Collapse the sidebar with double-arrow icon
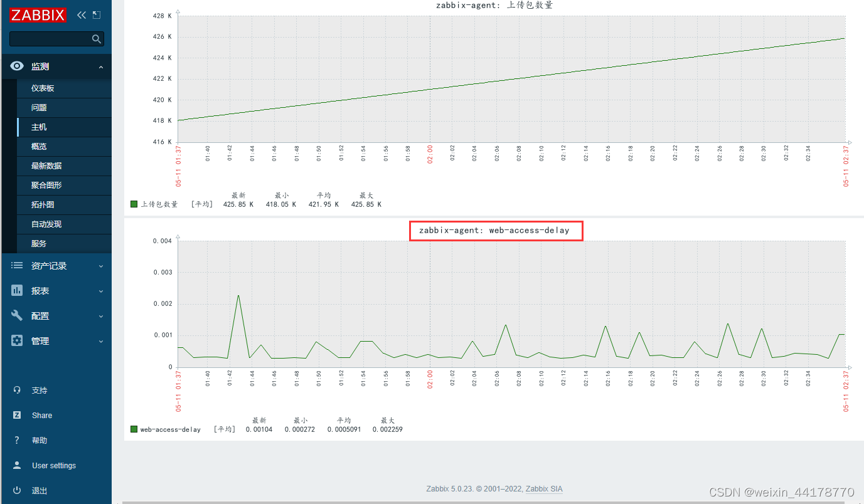 [x=82, y=15]
